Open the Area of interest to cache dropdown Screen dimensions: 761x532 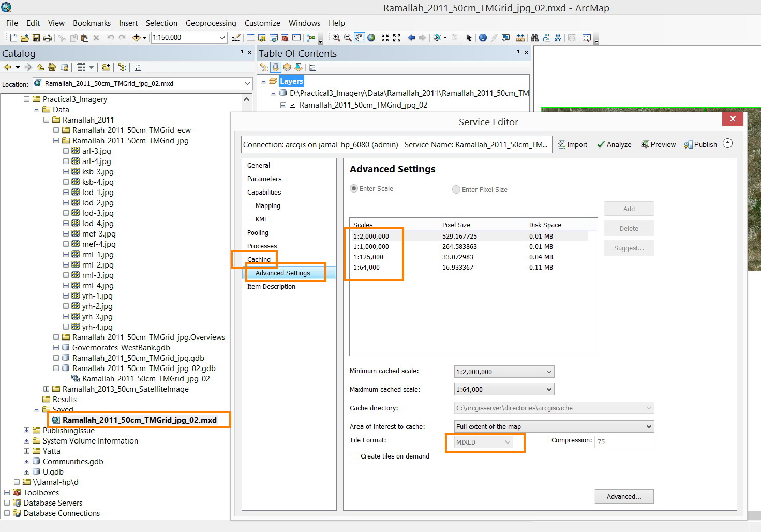(648, 426)
